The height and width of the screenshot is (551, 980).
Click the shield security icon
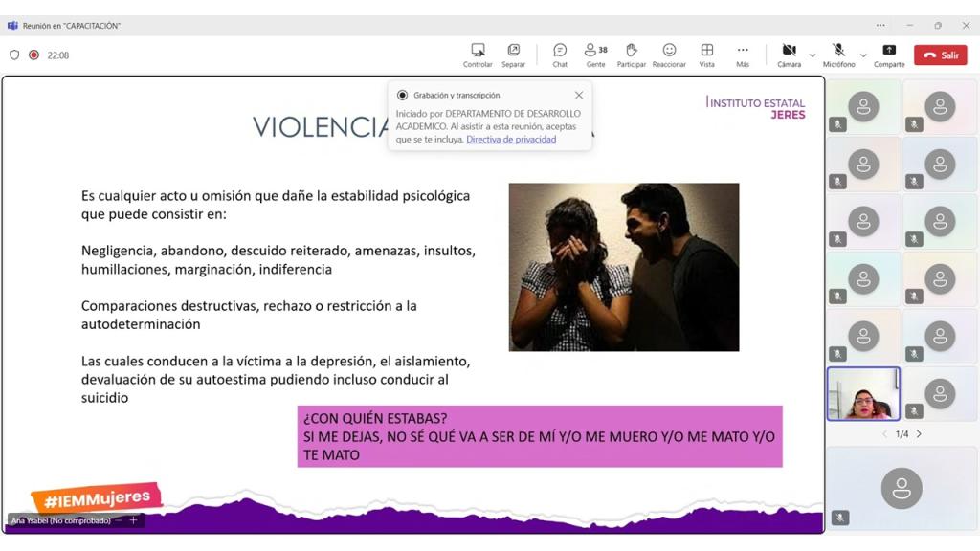coord(14,55)
